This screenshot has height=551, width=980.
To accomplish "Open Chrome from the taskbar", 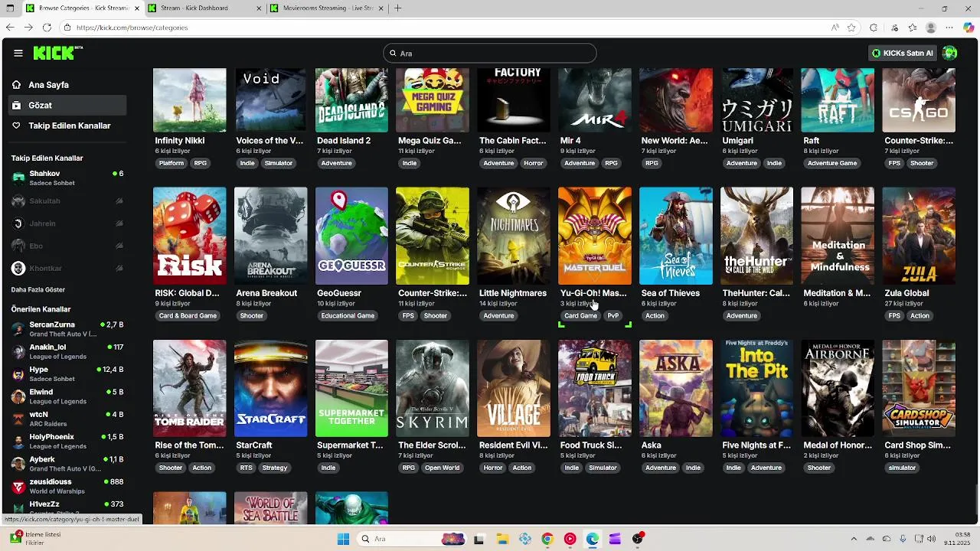I will (x=547, y=539).
